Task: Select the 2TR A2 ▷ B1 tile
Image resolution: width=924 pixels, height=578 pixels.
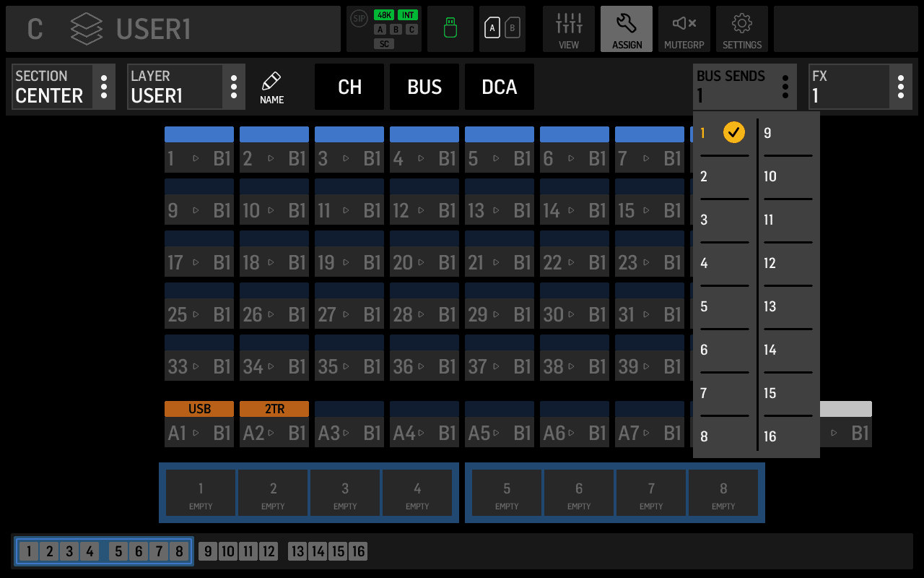Action: [274, 425]
